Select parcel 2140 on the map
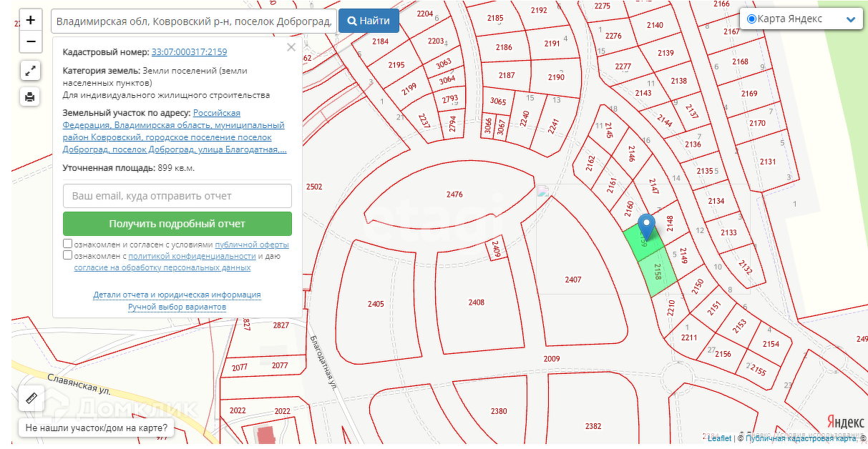Image resolution: width=868 pixels, height=449 pixels. click(x=655, y=25)
